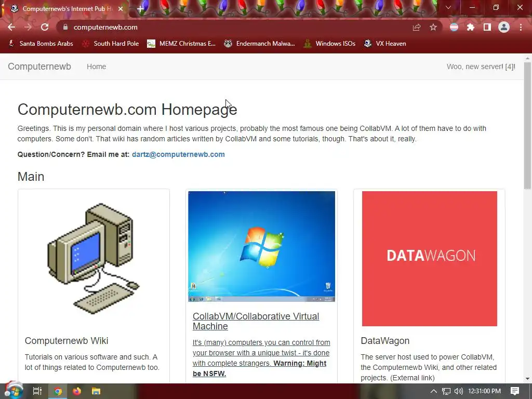
Task: Click the page vertical scrollbar thumb
Action: (527, 126)
